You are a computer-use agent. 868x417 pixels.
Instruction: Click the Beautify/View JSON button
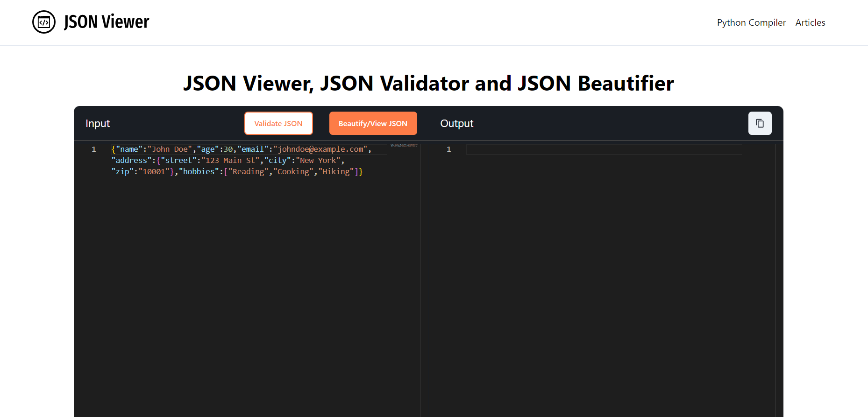[373, 123]
